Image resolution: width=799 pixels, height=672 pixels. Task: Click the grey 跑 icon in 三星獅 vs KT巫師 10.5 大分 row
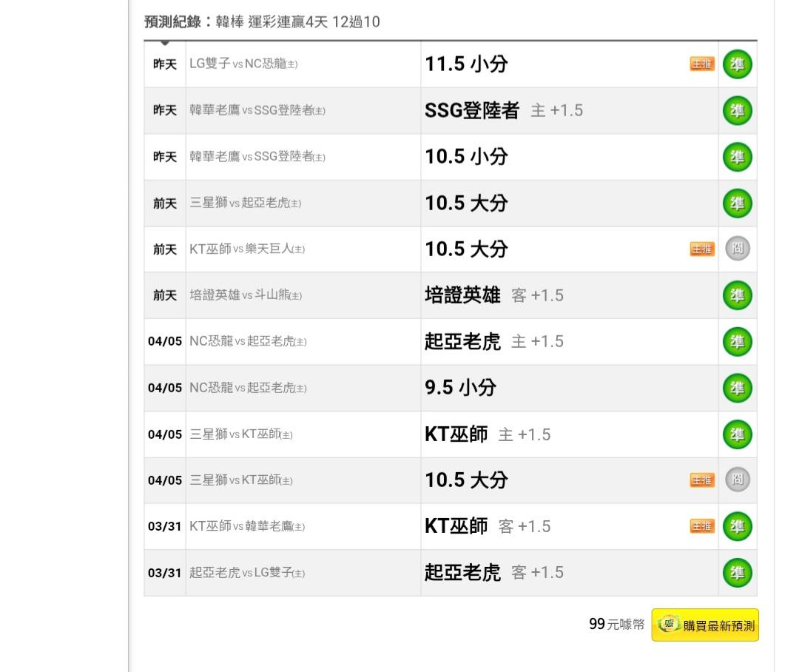[x=737, y=480]
